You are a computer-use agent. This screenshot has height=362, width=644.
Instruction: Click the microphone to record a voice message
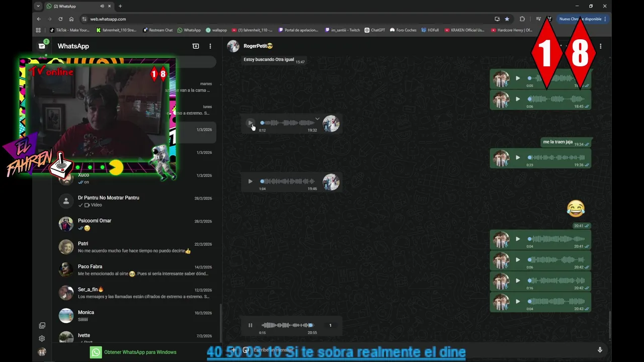[600, 350]
